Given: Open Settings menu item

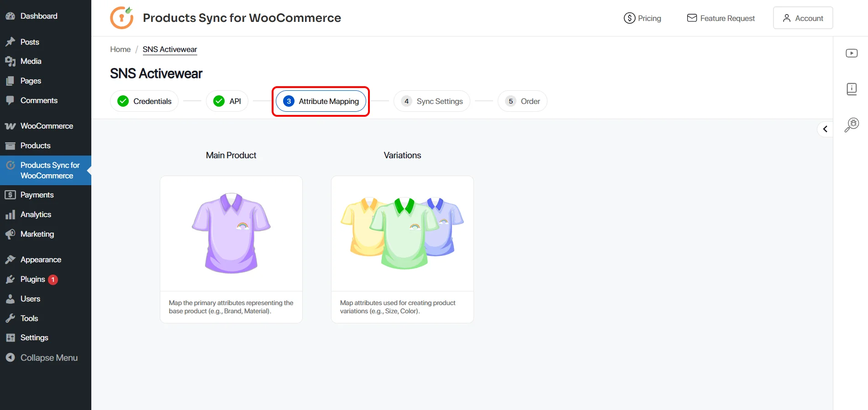Looking at the screenshot, I should (x=46, y=337).
